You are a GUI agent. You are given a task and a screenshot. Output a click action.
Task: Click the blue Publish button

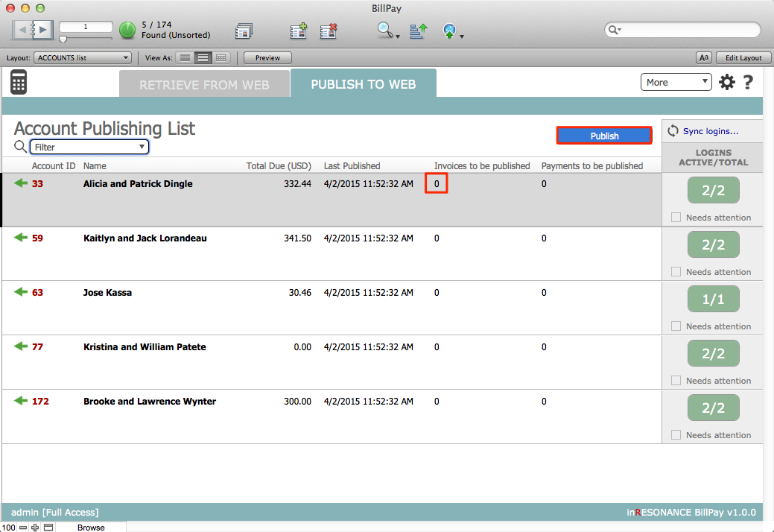(x=604, y=136)
